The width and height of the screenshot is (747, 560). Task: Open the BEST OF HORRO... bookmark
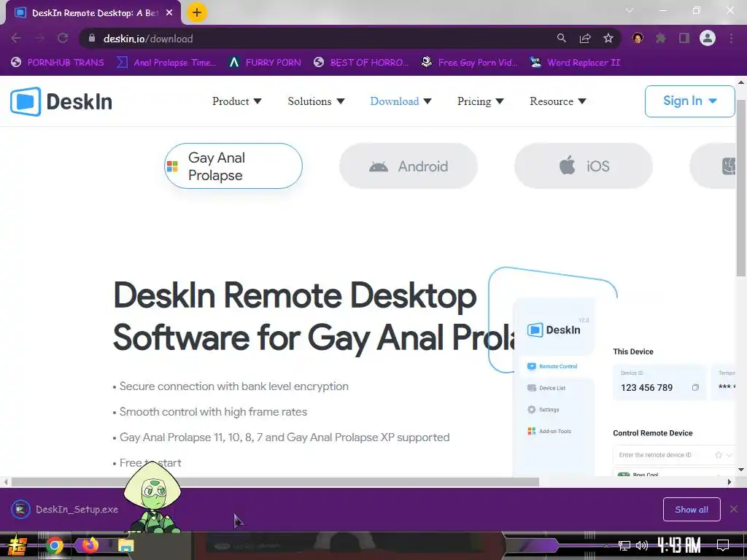(361, 63)
